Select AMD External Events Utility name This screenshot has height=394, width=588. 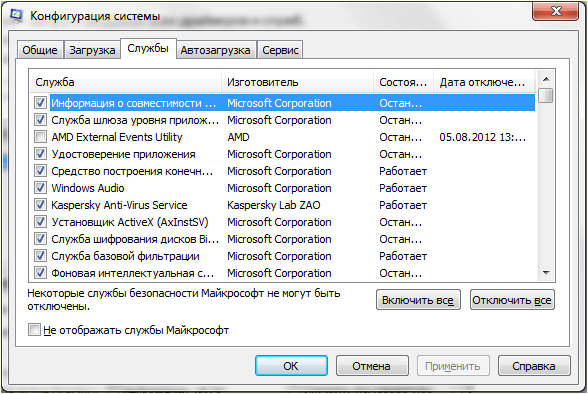pyautogui.click(x=117, y=137)
